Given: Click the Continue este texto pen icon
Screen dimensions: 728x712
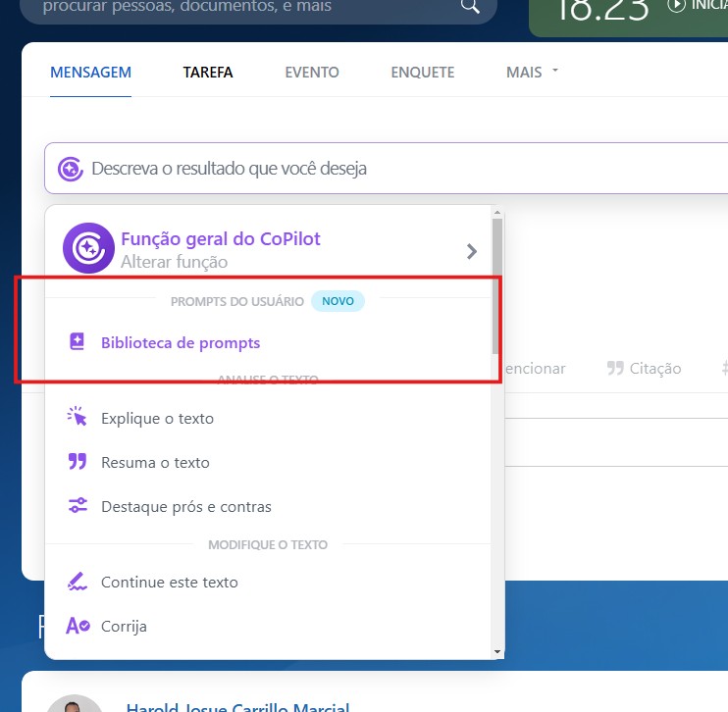Looking at the screenshot, I should (77, 582).
